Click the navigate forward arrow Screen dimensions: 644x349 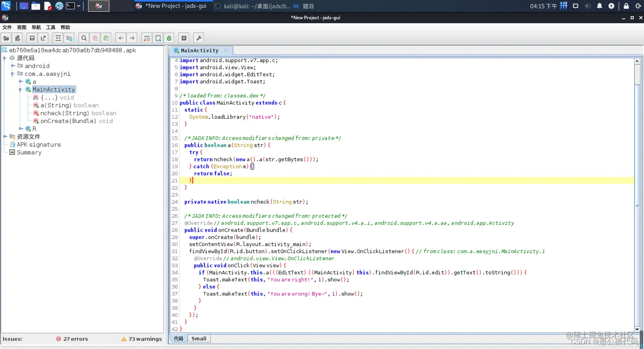(132, 38)
